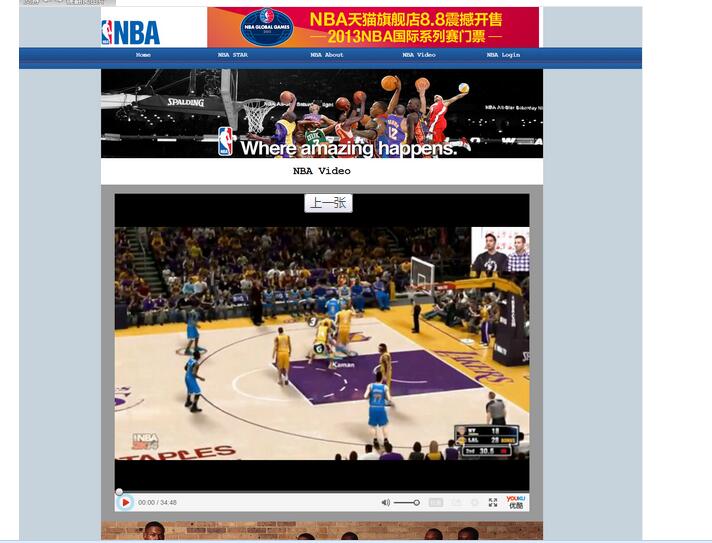Screen dimensions: 712x543
Task: Open the player settings gear icon
Action: (x=475, y=502)
